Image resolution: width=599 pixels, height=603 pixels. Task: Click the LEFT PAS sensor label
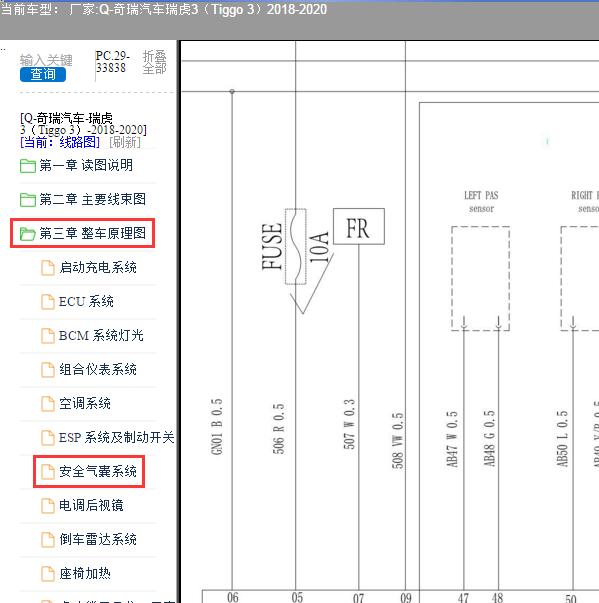[481, 202]
